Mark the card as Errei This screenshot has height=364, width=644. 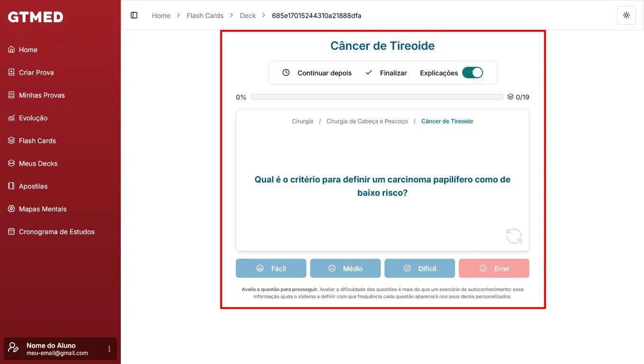click(x=494, y=268)
